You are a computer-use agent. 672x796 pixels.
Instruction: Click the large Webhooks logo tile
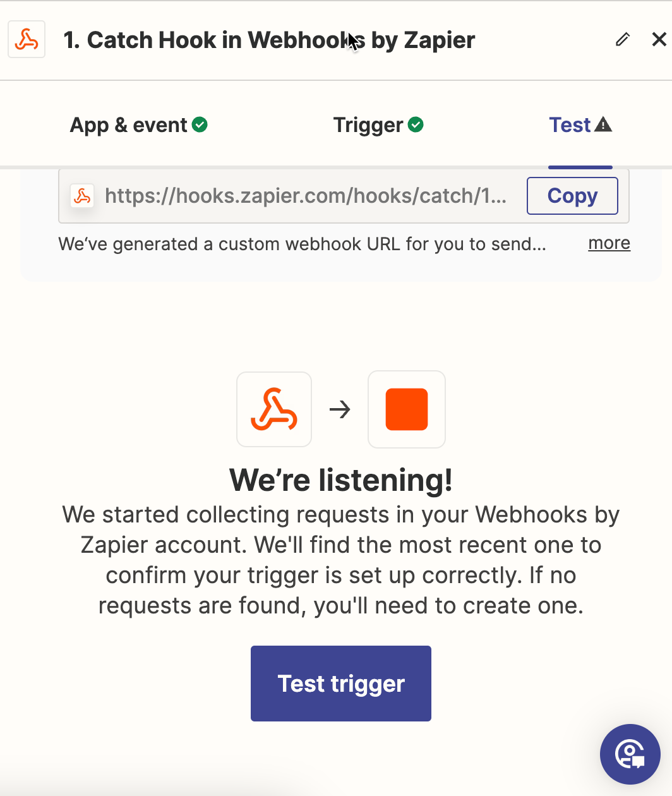pyautogui.click(x=274, y=409)
